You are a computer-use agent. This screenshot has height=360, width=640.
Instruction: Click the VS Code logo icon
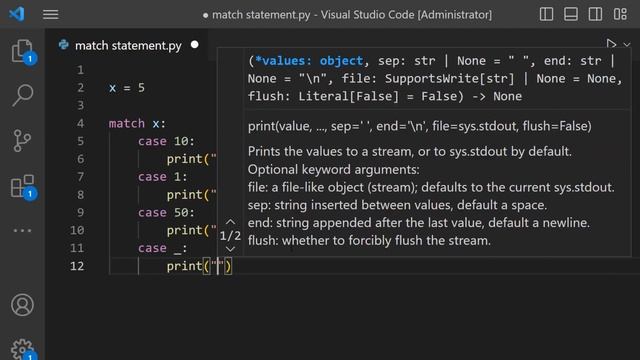click(17, 14)
